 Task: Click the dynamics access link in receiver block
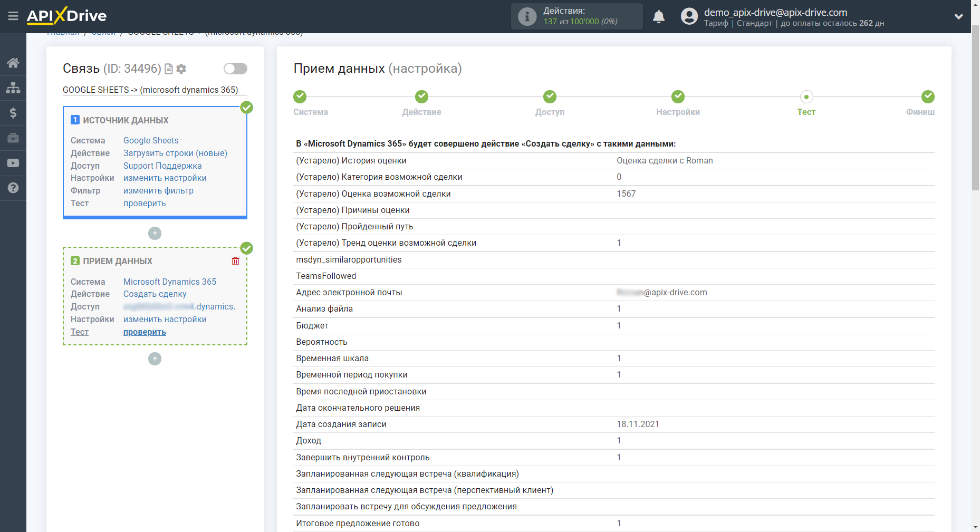pos(179,306)
